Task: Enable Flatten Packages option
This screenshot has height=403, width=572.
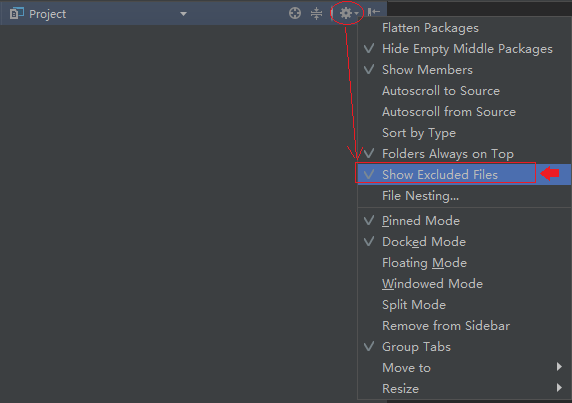Action: click(464, 28)
